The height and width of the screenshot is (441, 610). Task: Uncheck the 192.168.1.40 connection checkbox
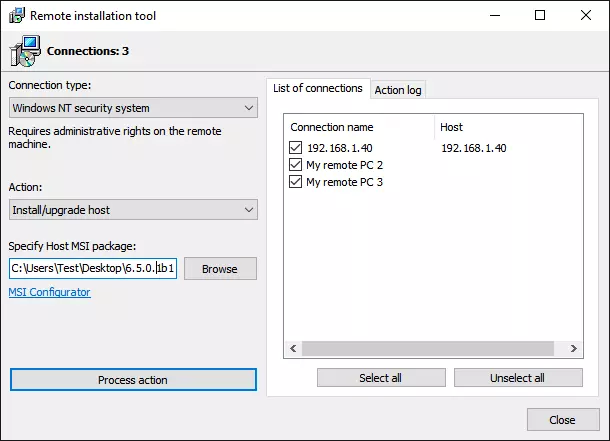click(295, 148)
